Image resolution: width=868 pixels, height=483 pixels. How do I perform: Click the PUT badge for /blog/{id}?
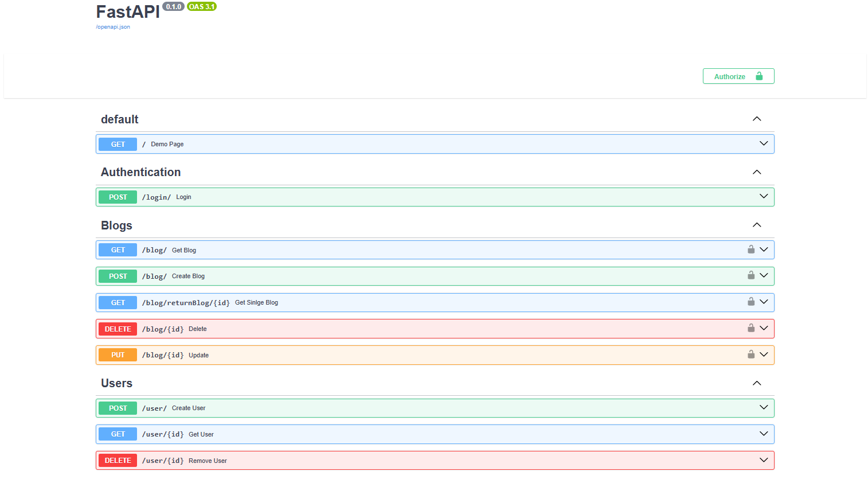pyautogui.click(x=118, y=355)
